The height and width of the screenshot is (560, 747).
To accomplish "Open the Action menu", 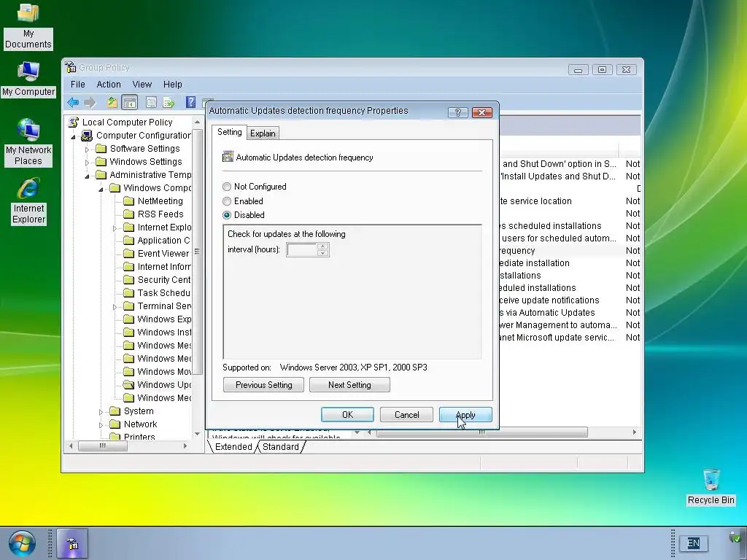I will [x=109, y=85].
